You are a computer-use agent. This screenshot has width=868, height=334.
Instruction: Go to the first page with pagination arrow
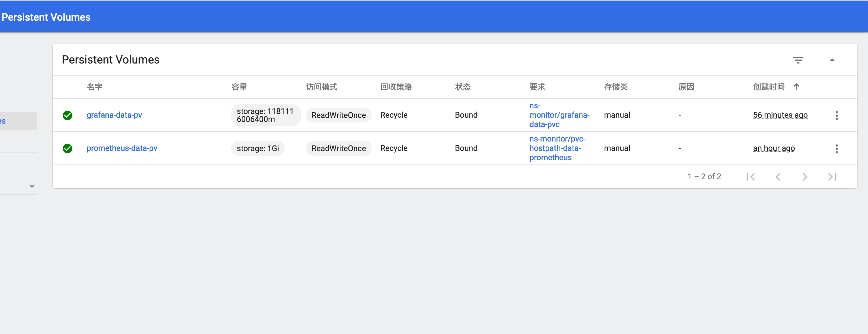pos(751,176)
